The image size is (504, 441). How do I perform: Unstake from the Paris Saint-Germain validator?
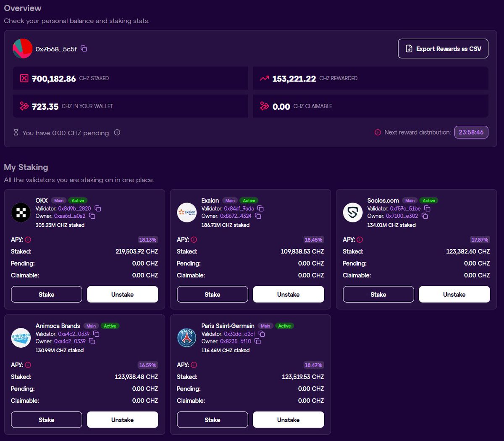point(289,420)
